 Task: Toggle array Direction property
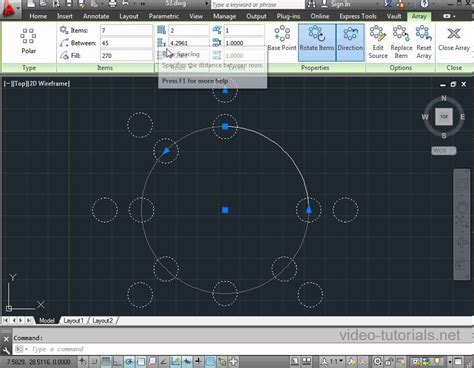pyautogui.click(x=350, y=42)
